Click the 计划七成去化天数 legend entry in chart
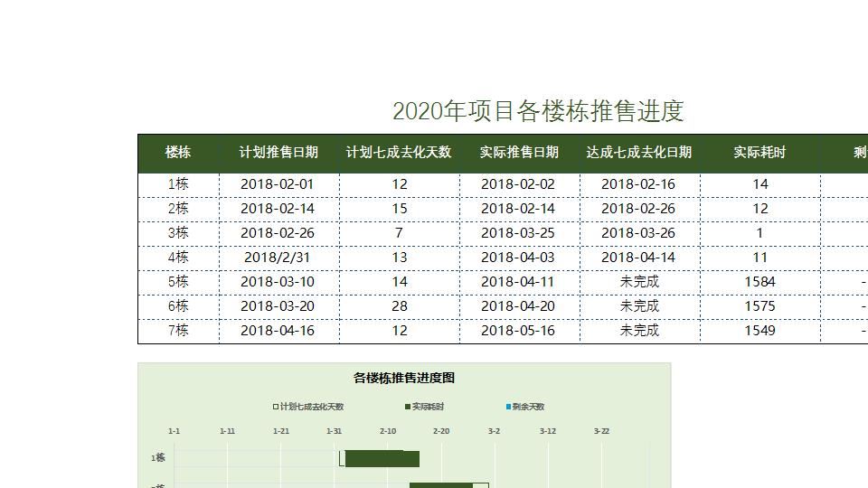The height and width of the screenshot is (488, 868). (x=308, y=407)
